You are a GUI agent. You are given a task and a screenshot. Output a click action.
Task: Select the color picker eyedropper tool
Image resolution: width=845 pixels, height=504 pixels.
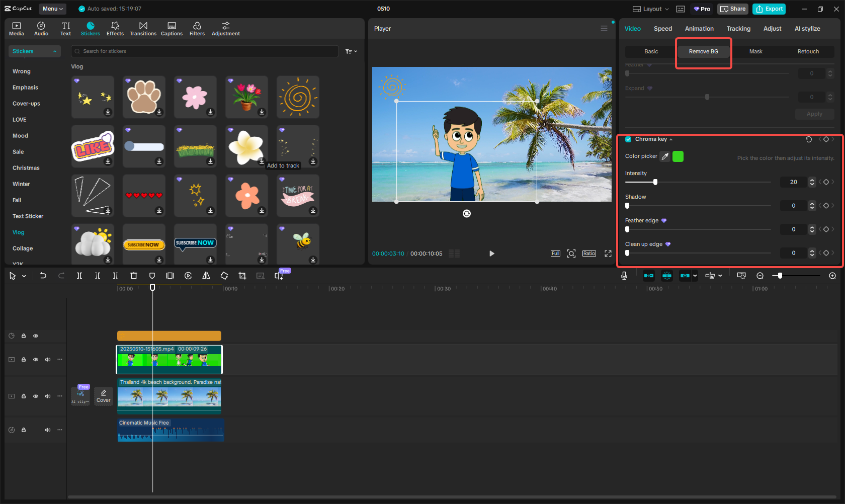[x=665, y=156]
